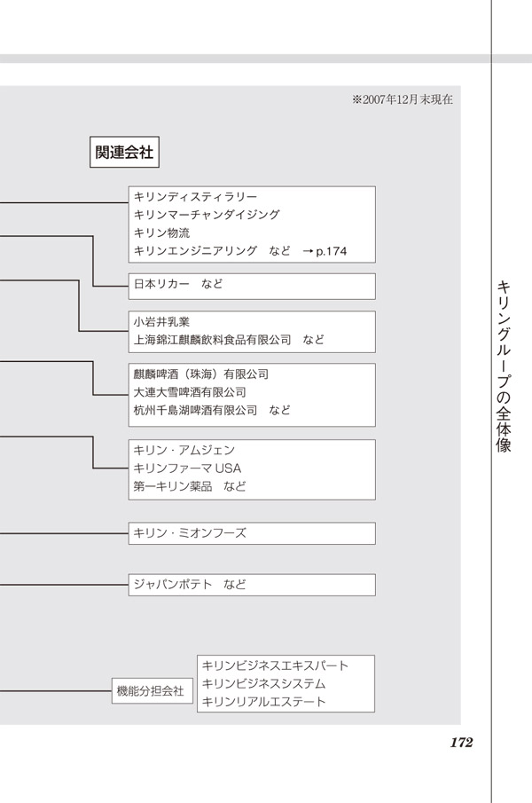Click 上海錦江麒麟飲料食品有限公司 text
This screenshot has height=803, width=532.
[212, 340]
